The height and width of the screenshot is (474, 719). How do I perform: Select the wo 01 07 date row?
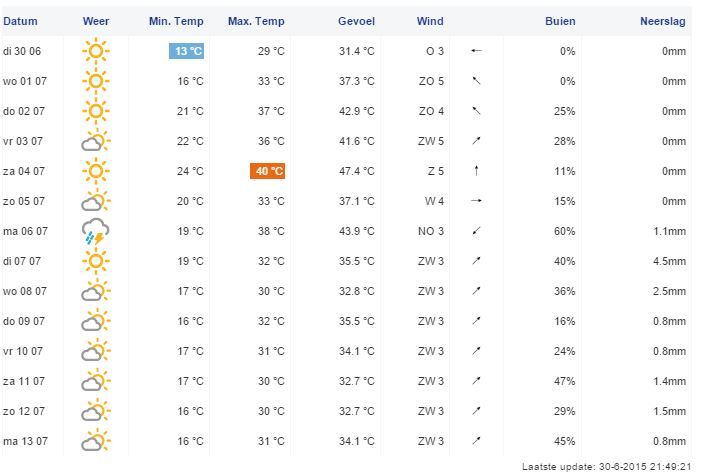(x=346, y=81)
